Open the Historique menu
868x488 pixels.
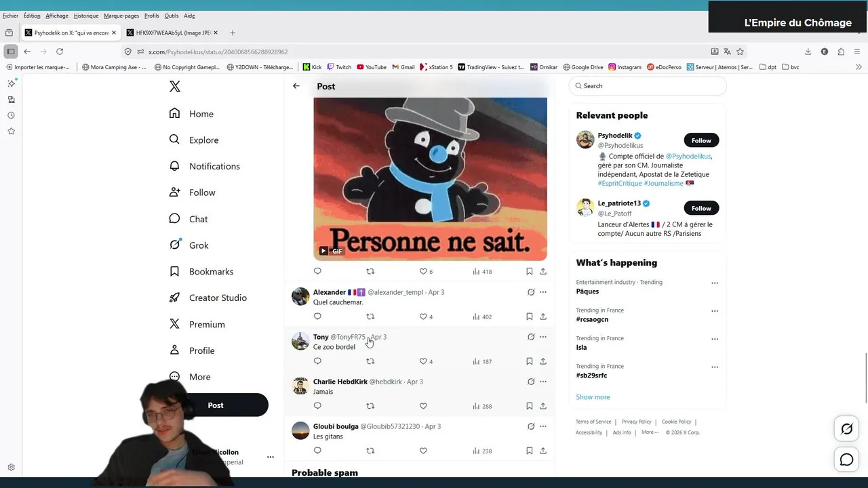pyautogui.click(x=86, y=16)
